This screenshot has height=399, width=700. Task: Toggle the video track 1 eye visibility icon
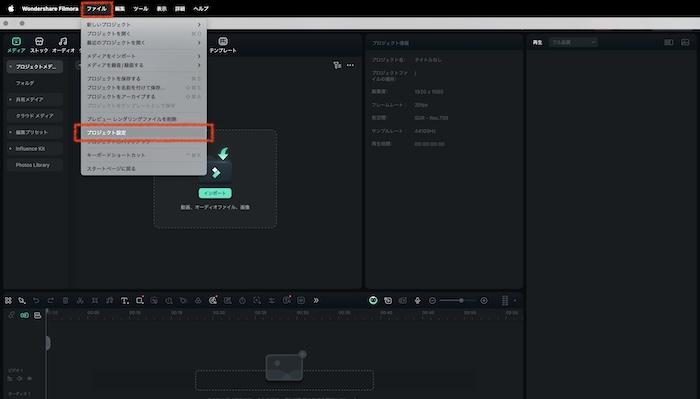(x=29, y=378)
